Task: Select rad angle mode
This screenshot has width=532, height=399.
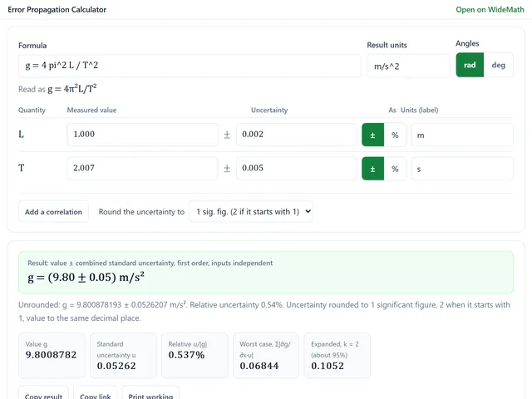Action: point(470,65)
